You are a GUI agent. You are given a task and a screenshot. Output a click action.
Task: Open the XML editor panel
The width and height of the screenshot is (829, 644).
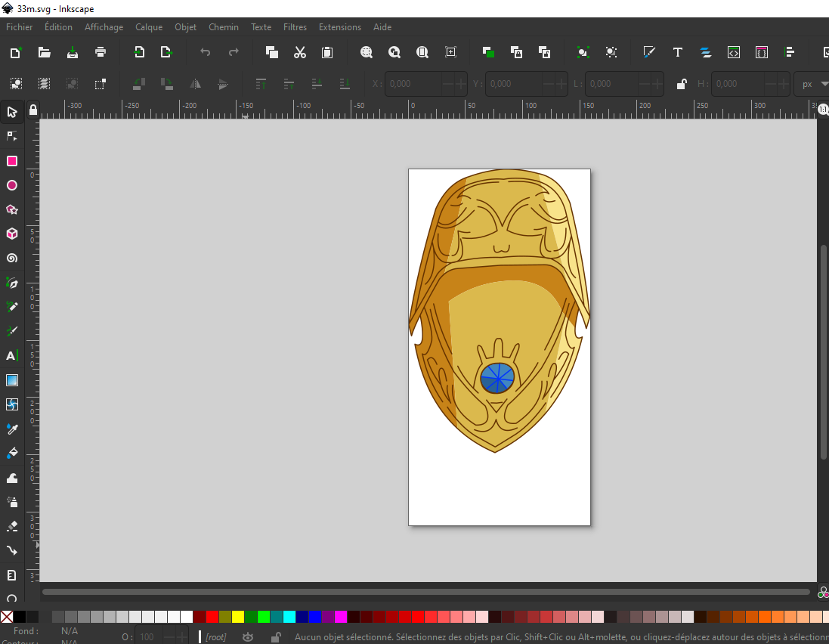pos(734,52)
